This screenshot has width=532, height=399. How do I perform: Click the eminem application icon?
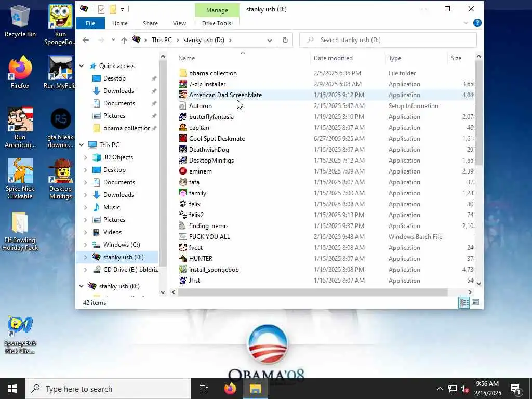(x=183, y=171)
